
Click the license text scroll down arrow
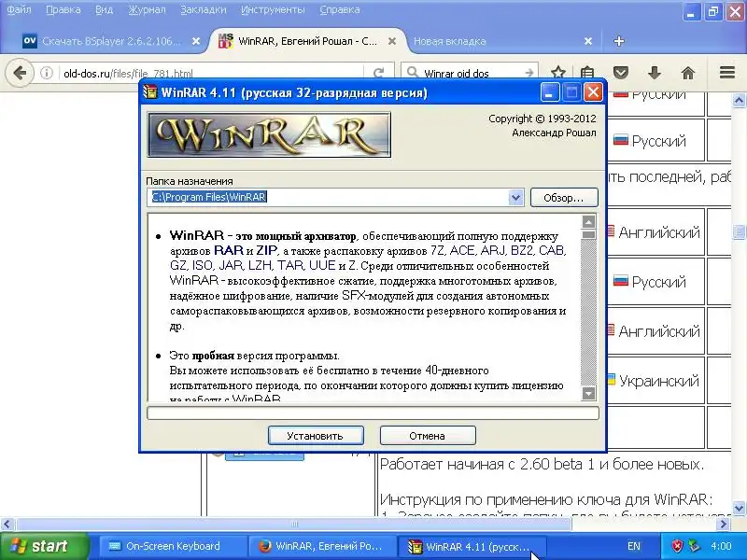click(x=589, y=393)
